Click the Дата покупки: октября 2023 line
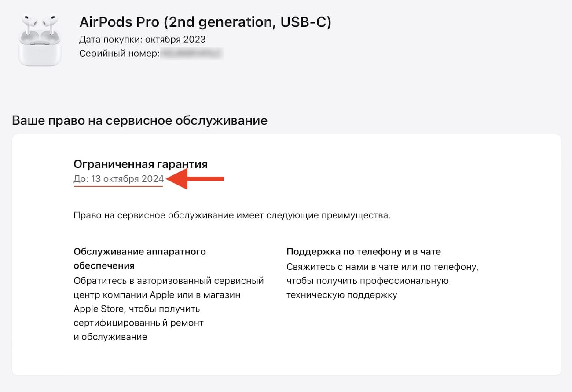This screenshot has height=392, width=572. coord(142,39)
